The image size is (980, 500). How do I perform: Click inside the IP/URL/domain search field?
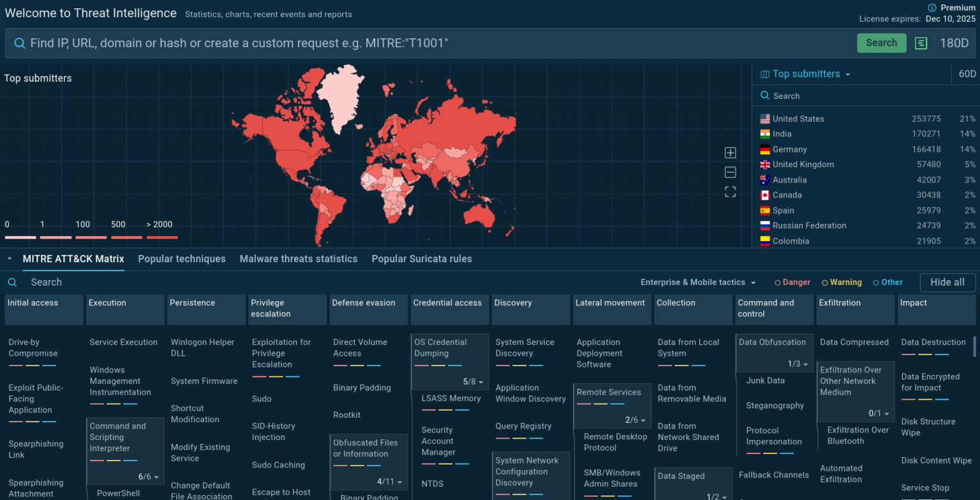(255, 43)
